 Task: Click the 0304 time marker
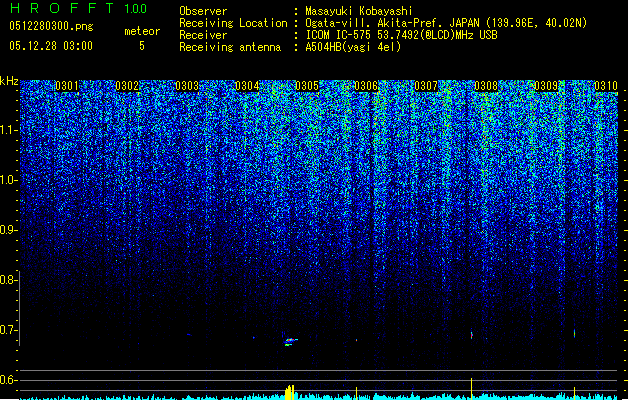[x=247, y=86]
